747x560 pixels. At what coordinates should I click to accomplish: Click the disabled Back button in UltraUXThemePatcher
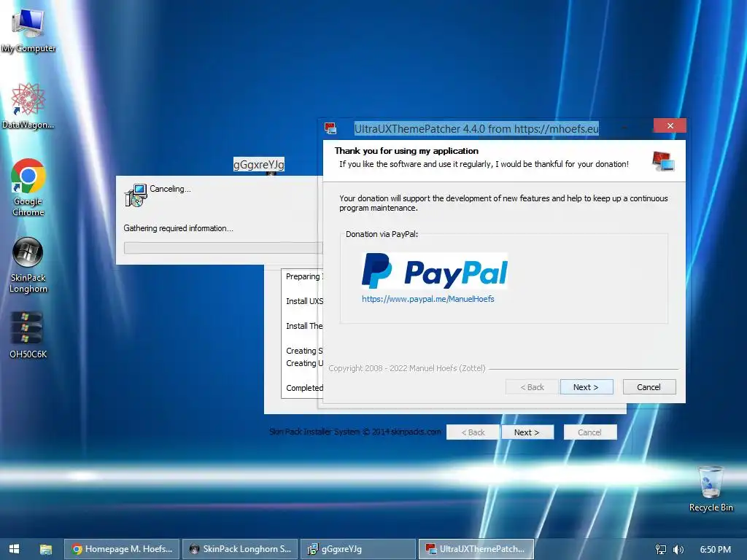(532, 387)
